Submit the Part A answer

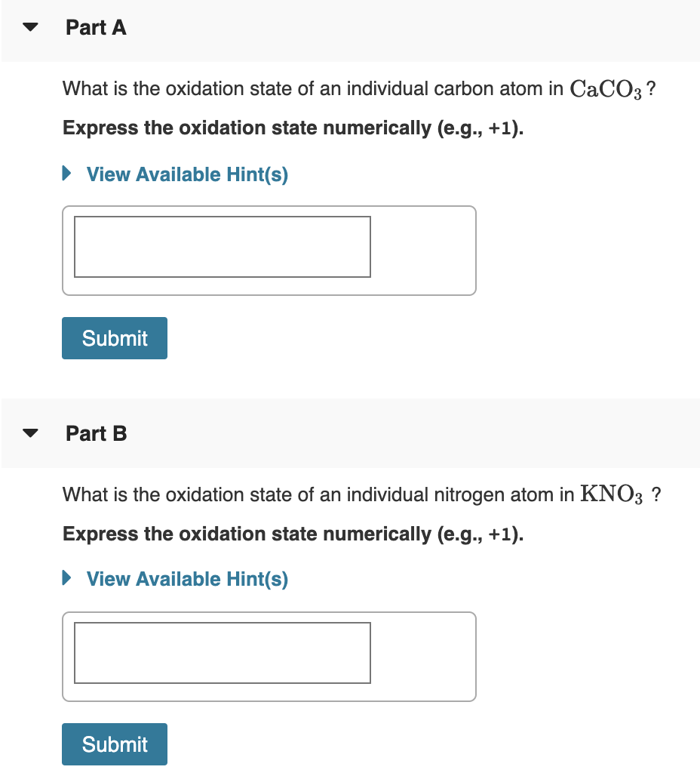[114, 338]
